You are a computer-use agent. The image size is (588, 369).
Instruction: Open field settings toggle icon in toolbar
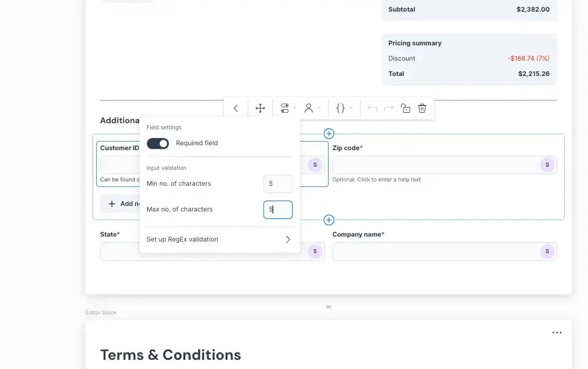pos(284,108)
